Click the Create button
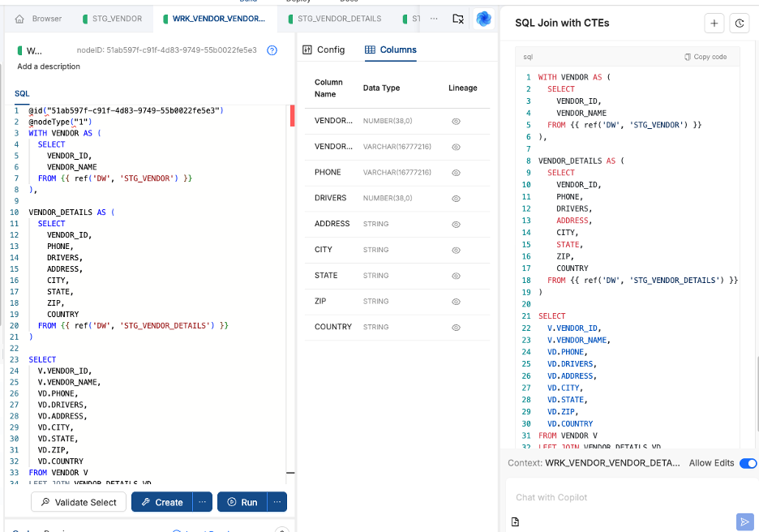 162,502
